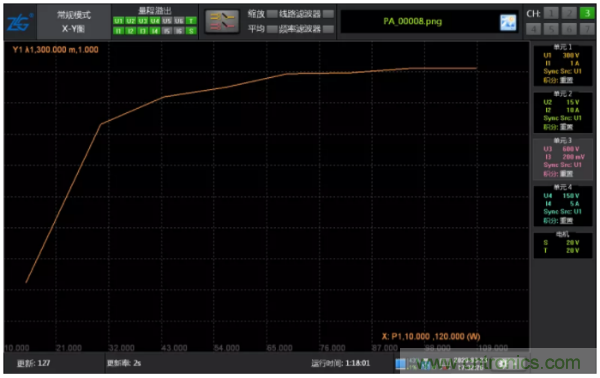Click the PA_00008.png filename field

click(x=413, y=22)
